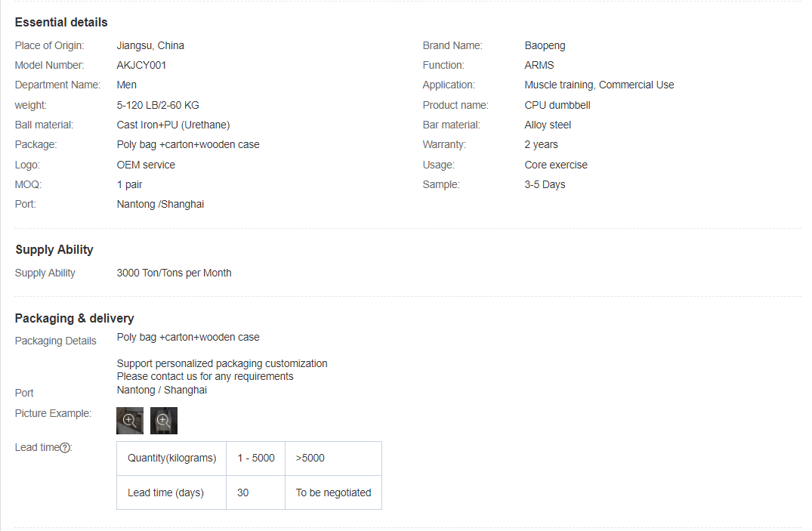The width and height of the screenshot is (812, 531).
Task: Click the Ball material value Cast Iron+PU (Urethane)
Action: (173, 125)
